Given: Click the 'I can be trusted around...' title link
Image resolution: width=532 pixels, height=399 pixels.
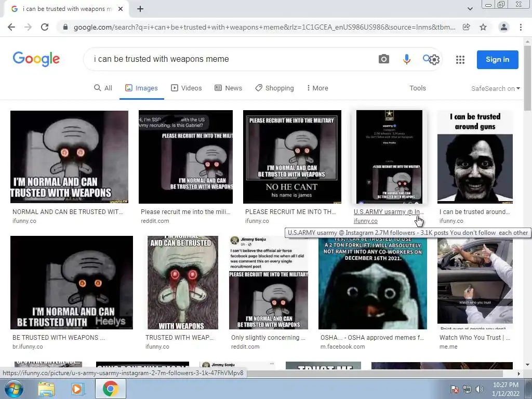Looking at the screenshot, I should pos(475,212).
